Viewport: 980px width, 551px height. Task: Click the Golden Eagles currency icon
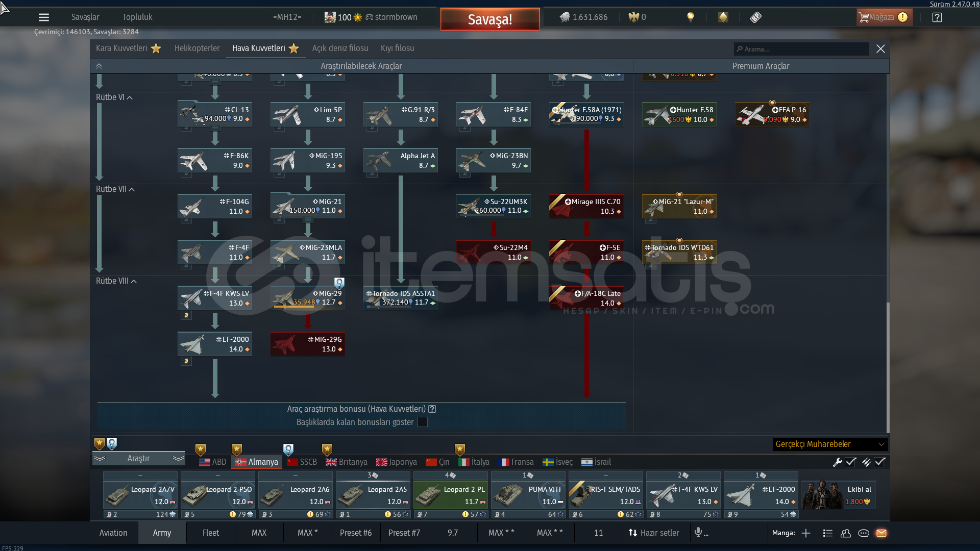pos(633,17)
